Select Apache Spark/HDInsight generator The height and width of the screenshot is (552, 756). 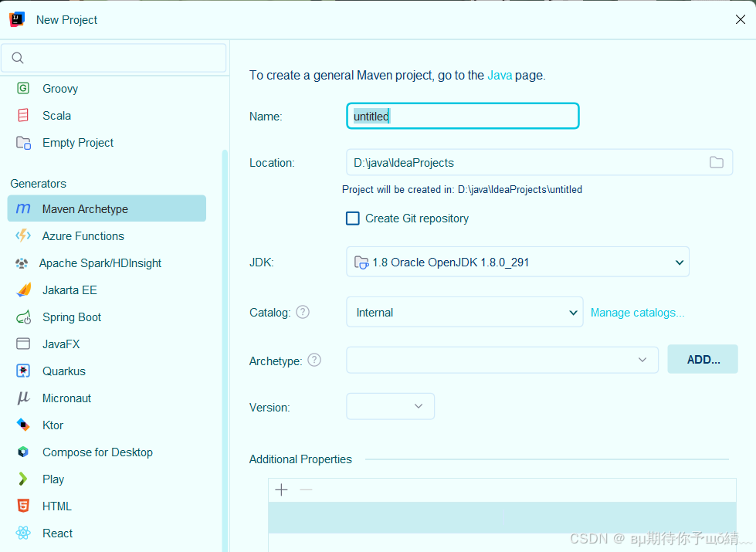[100, 263]
